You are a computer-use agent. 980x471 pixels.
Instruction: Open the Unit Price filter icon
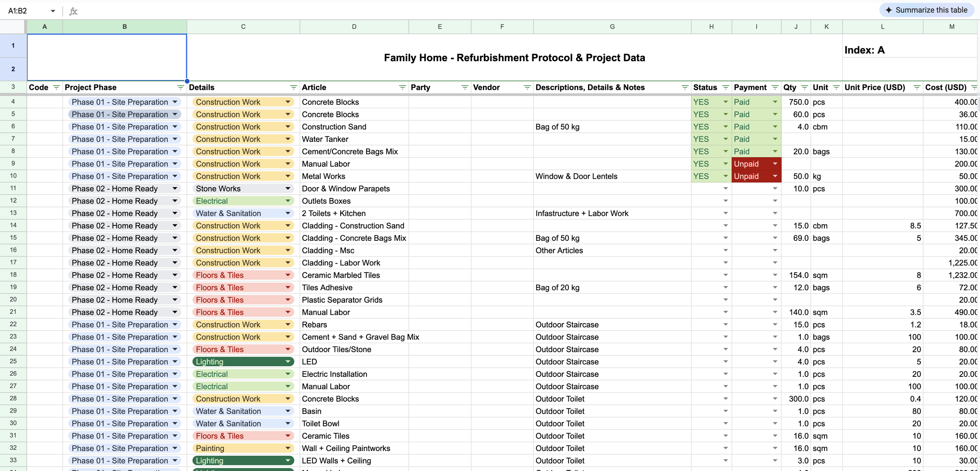pyautogui.click(x=917, y=87)
